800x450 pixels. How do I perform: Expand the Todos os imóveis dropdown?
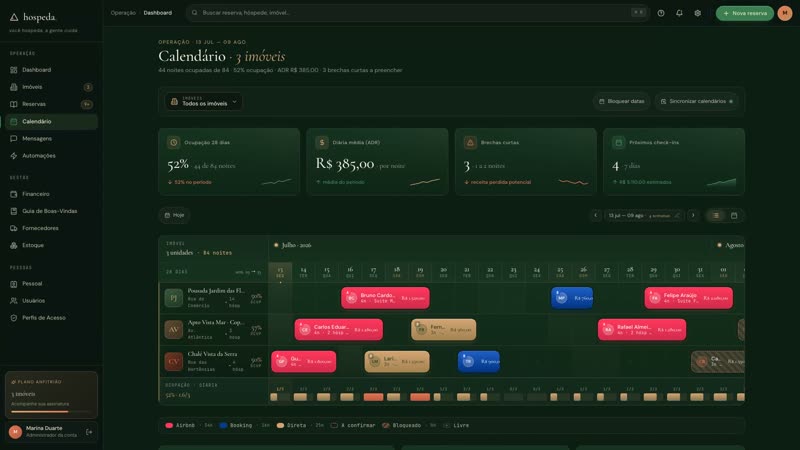tap(204, 102)
